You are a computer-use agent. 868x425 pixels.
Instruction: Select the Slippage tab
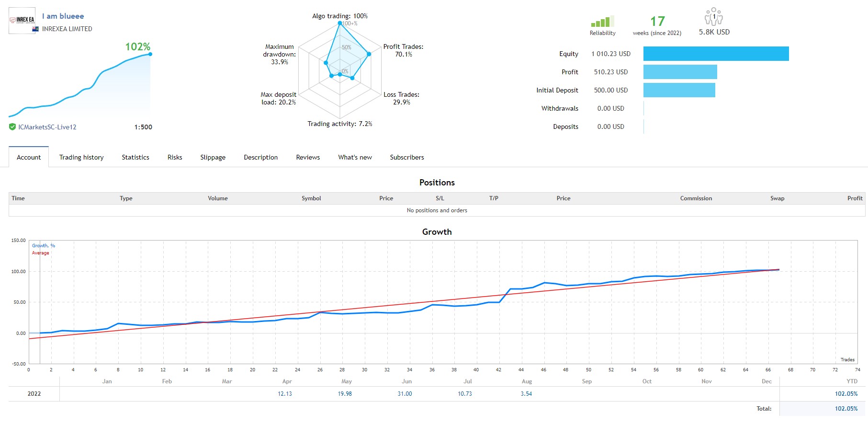coord(213,157)
